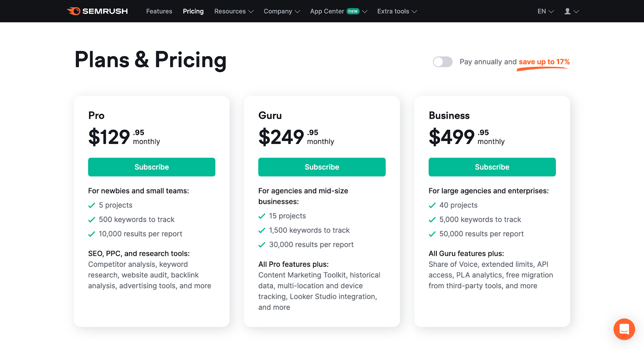The width and height of the screenshot is (644, 349).
Task: Switch billing toggle back to monthly
Action: point(443,62)
